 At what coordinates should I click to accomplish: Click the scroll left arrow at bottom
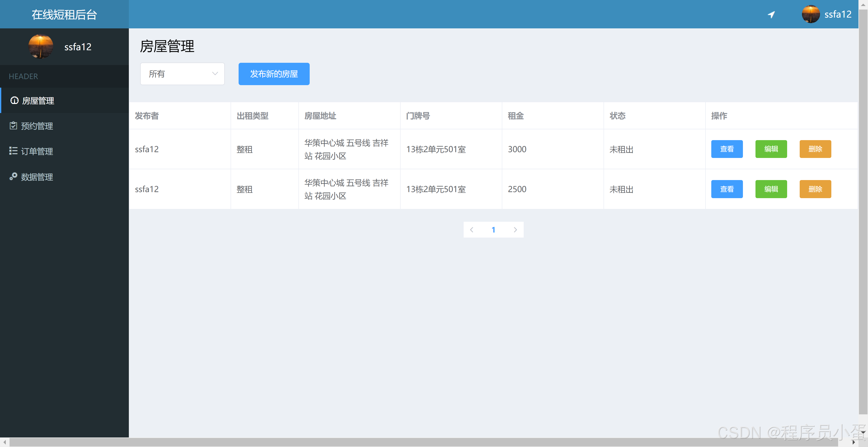pyautogui.click(x=4, y=442)
